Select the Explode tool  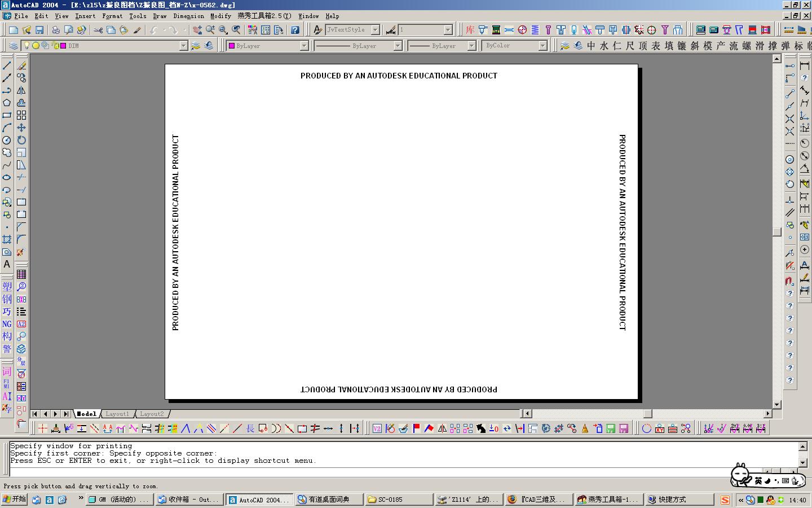[x=21, y=252]
